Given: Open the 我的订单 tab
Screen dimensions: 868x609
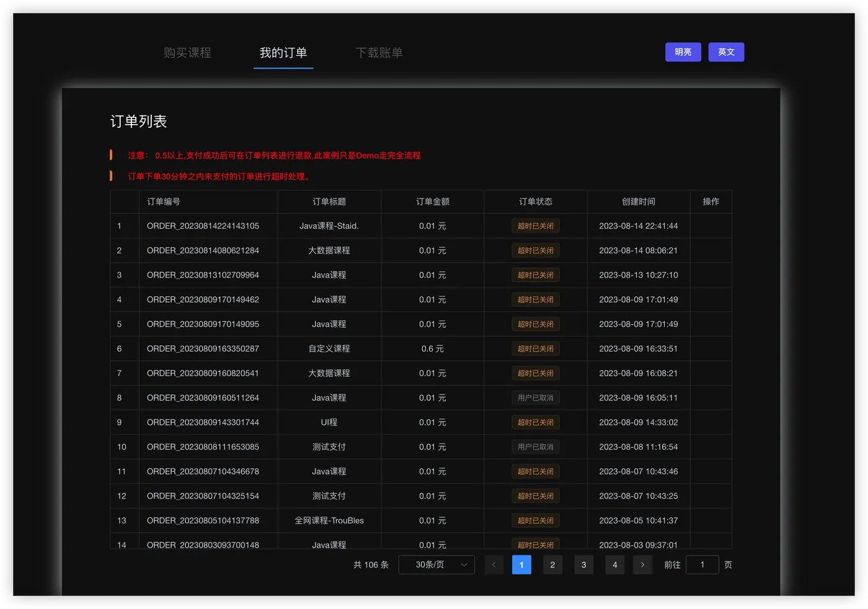Looking at the screenshot, I should (283, 53).
